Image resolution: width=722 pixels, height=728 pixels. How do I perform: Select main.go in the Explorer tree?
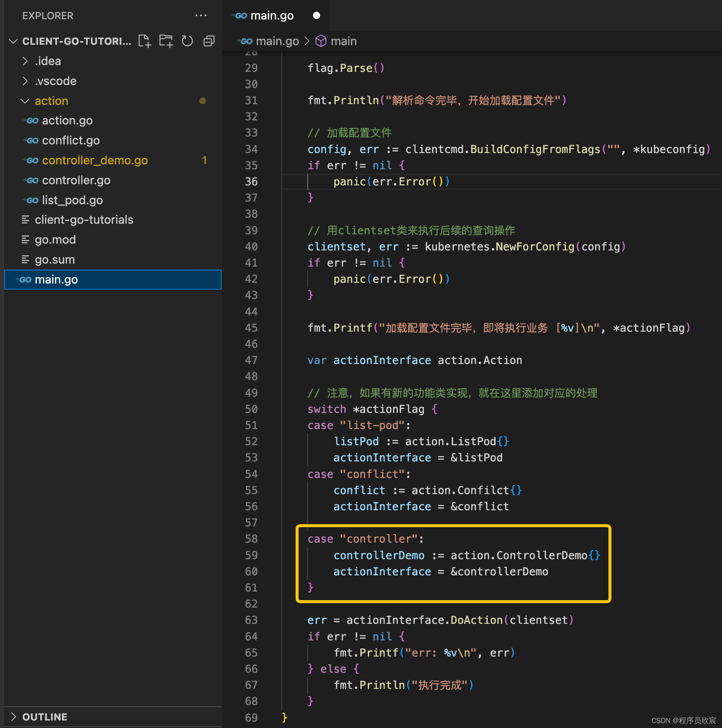(x=113, y=280)
